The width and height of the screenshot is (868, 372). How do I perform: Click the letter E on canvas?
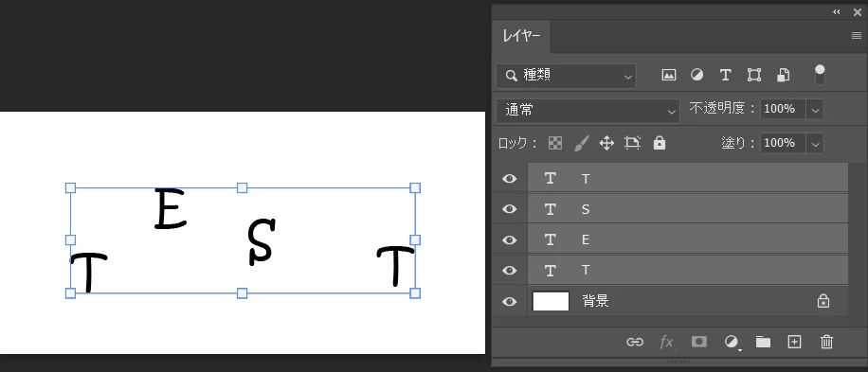170,209
